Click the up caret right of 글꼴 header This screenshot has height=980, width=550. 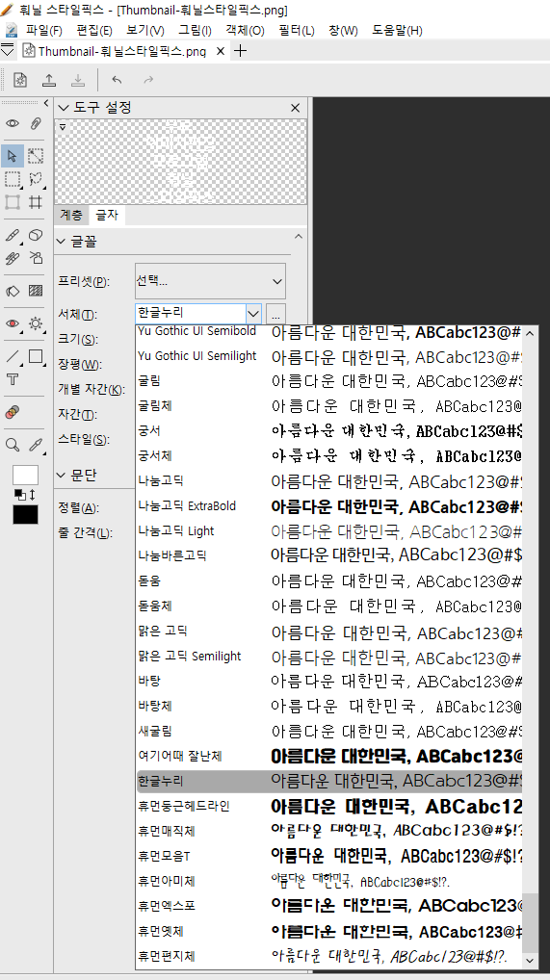tap(298, 236)
